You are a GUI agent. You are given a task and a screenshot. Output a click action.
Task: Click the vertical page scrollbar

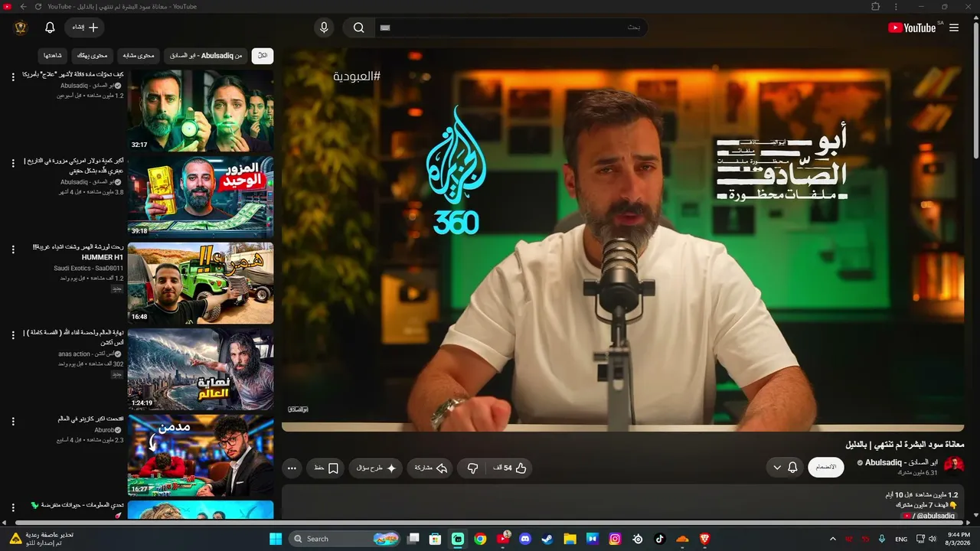click(976, 92)
